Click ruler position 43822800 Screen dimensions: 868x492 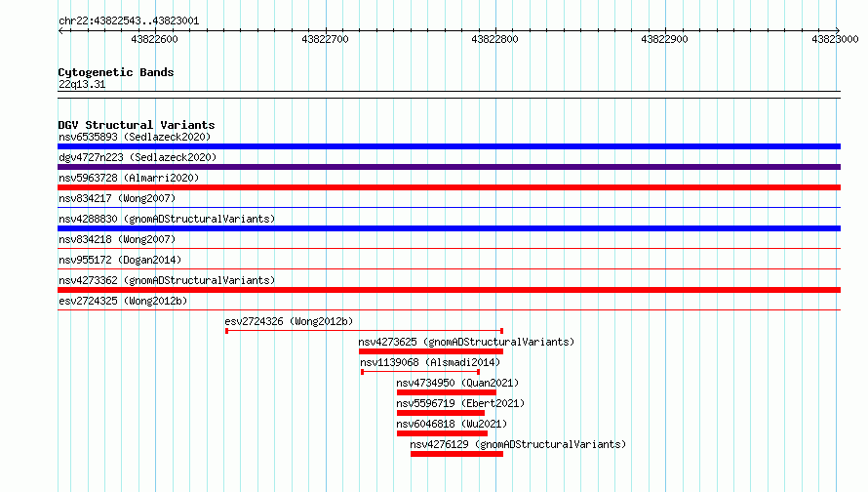494,39
